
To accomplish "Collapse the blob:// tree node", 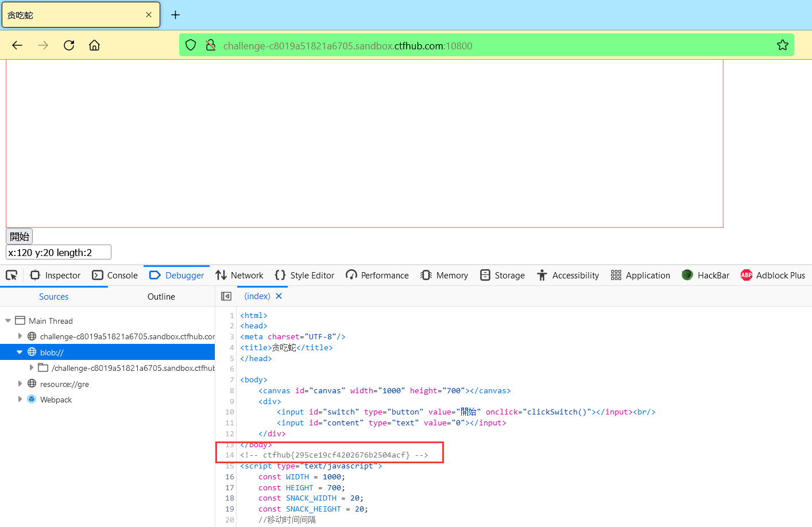I will tap(20, 352).
